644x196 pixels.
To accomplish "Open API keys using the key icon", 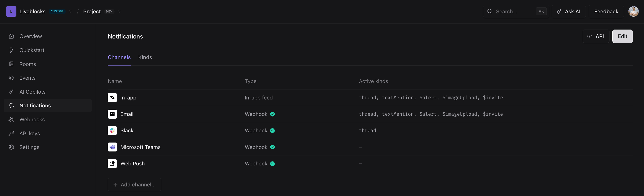I will tap(11, 133).
